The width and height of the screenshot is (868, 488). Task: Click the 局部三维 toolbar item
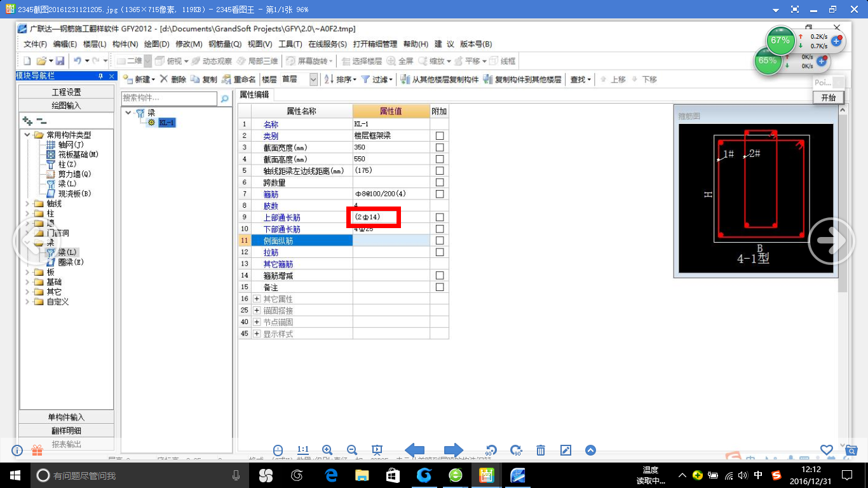pyautogui.click(x=257, y=61)
